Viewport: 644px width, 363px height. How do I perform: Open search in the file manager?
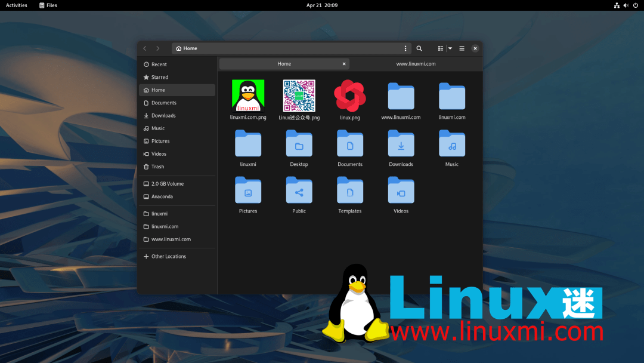(x=419, y=48)
